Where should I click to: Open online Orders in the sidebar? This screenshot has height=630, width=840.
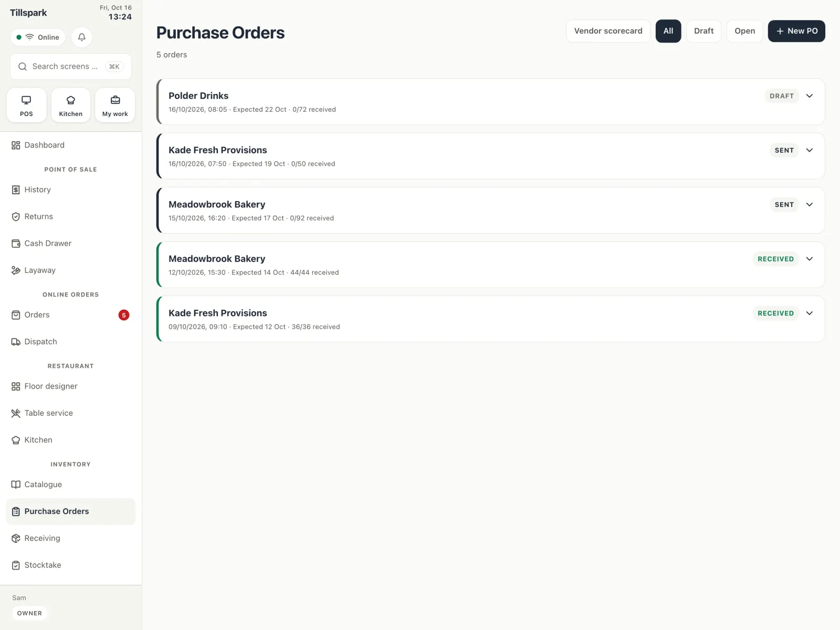[x=71, y=315]
